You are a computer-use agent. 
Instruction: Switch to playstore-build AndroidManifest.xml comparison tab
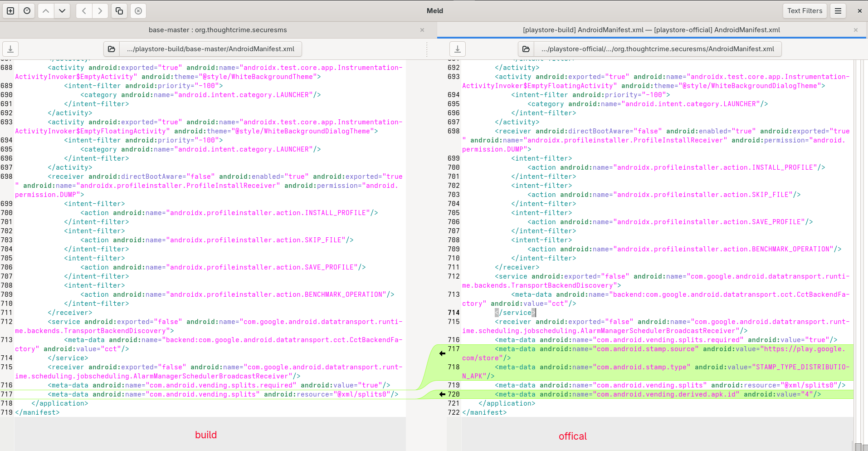pos(651,30)
